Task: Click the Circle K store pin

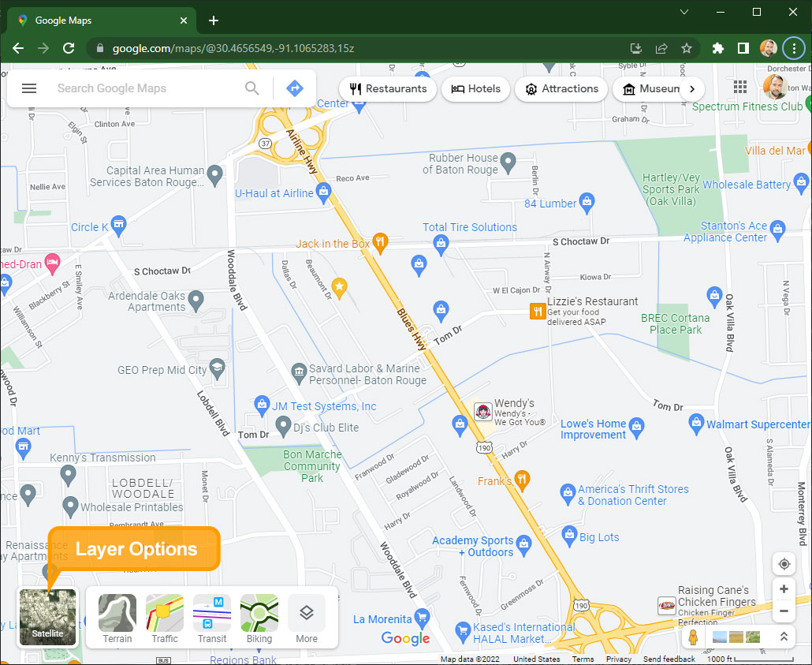Action: 118,226
